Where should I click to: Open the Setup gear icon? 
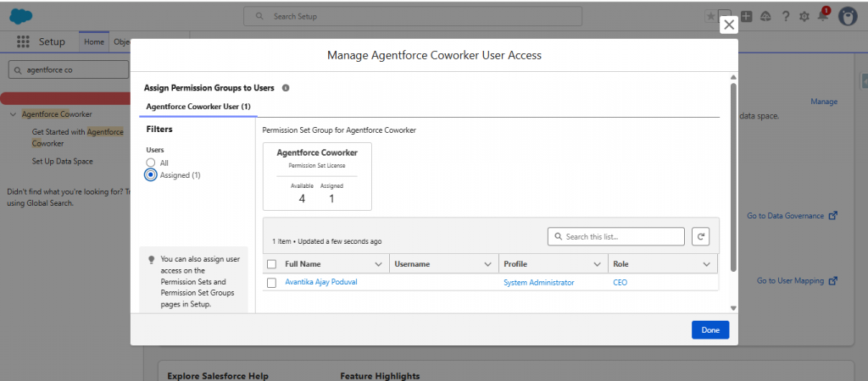point(804,17)
